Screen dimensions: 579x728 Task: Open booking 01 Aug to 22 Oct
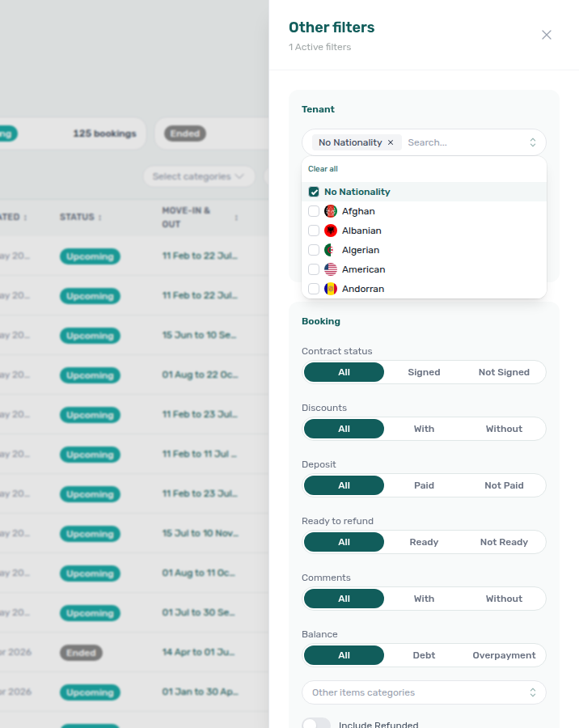[x=200, y=375]
